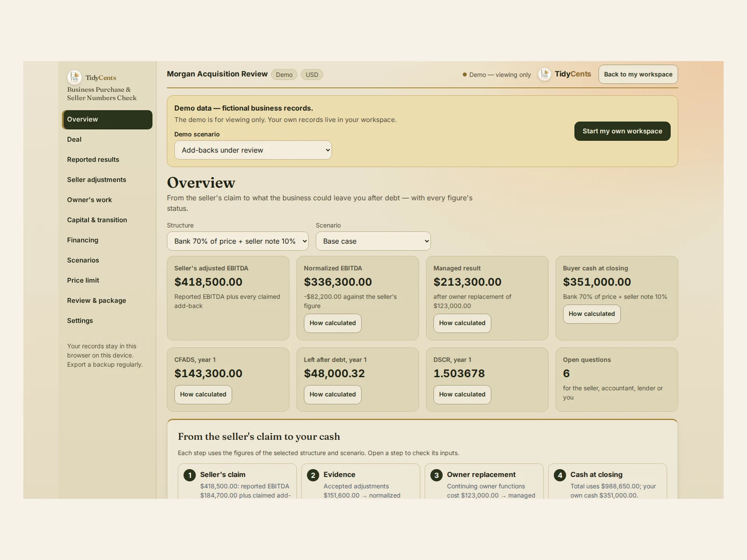
Task: Click the USD currency badge
Action: (312, 75)
